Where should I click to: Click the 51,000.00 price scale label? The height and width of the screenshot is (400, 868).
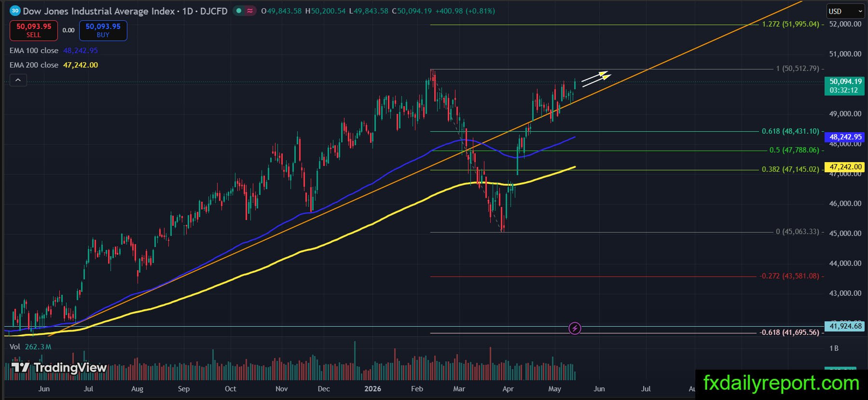click(x=845, y=54)
